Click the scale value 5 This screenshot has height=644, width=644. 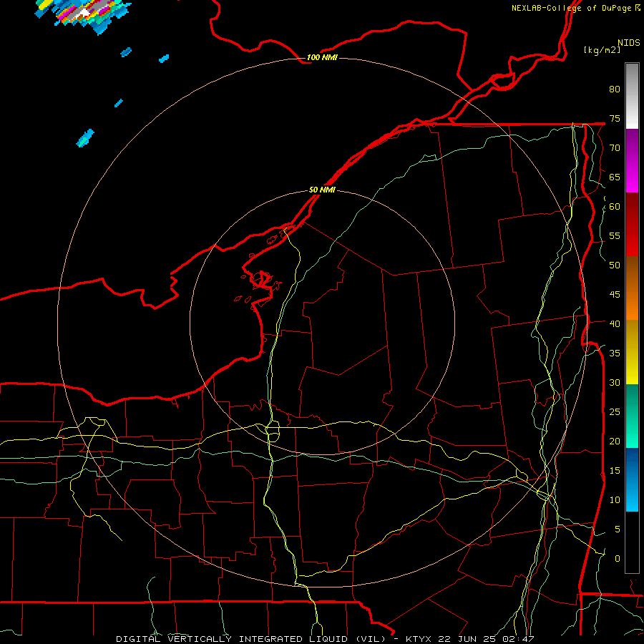[618, 530]
